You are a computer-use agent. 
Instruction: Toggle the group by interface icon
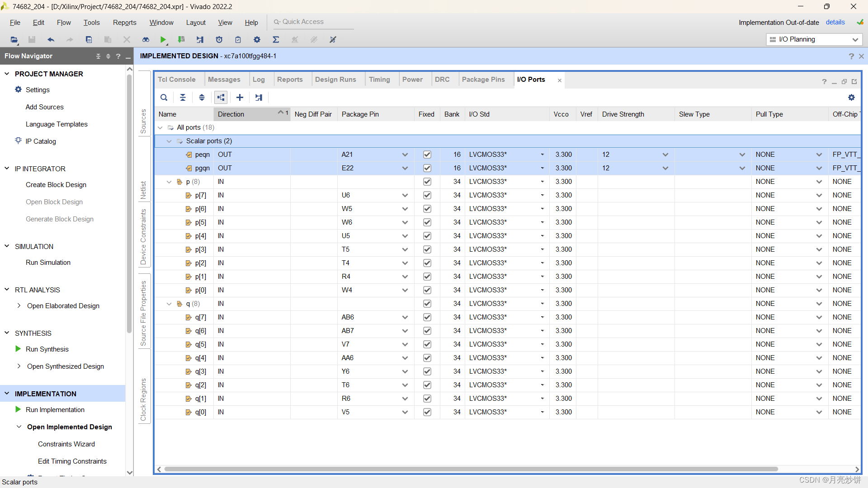(x=221, y=97)
